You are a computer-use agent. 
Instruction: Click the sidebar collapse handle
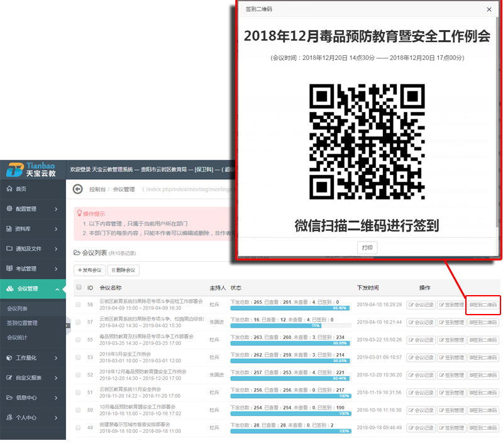pyautogui.click(x=68, y=326)
